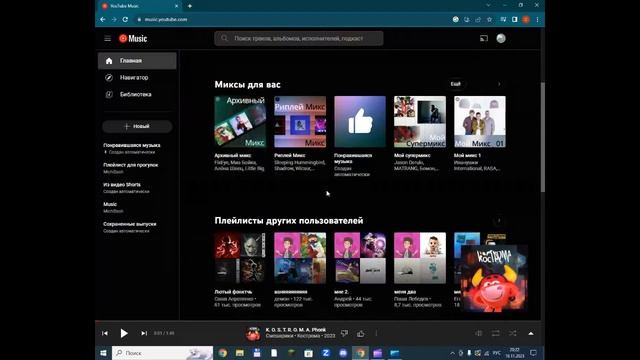
Task: Show the next Плейлисты других пользователей items with the arrow
Action: pyautogui.click(x=499, y=221)
